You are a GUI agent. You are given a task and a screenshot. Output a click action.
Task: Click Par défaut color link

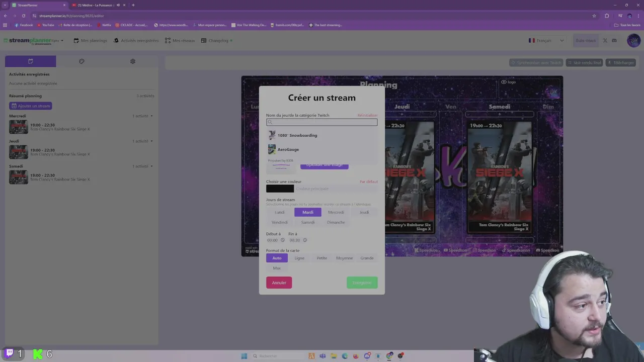[x=368, y=182]
